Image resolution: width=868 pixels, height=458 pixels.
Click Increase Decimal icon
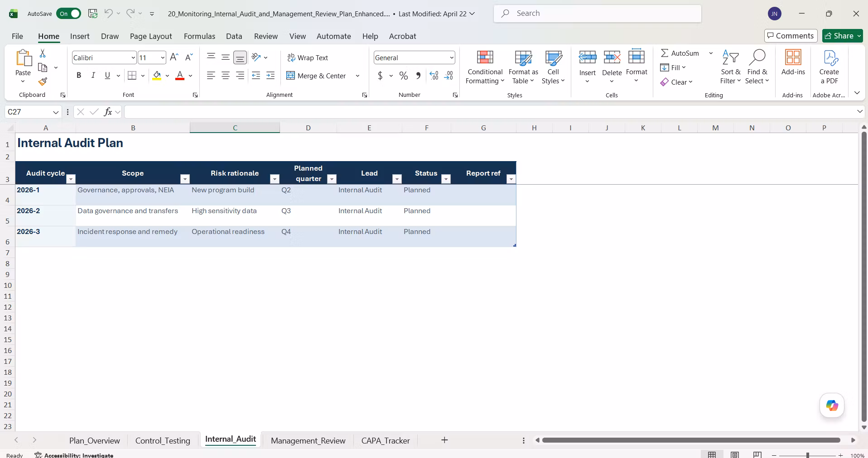[x=434, y=76]
